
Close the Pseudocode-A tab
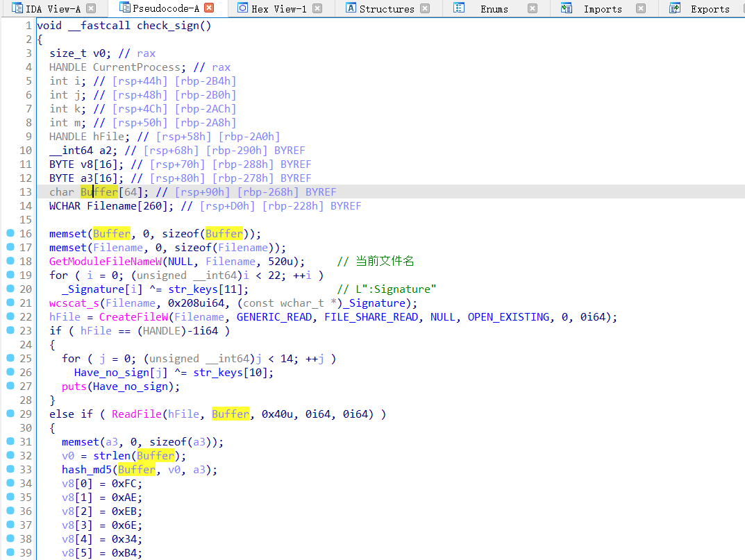(x=209, y=8)
